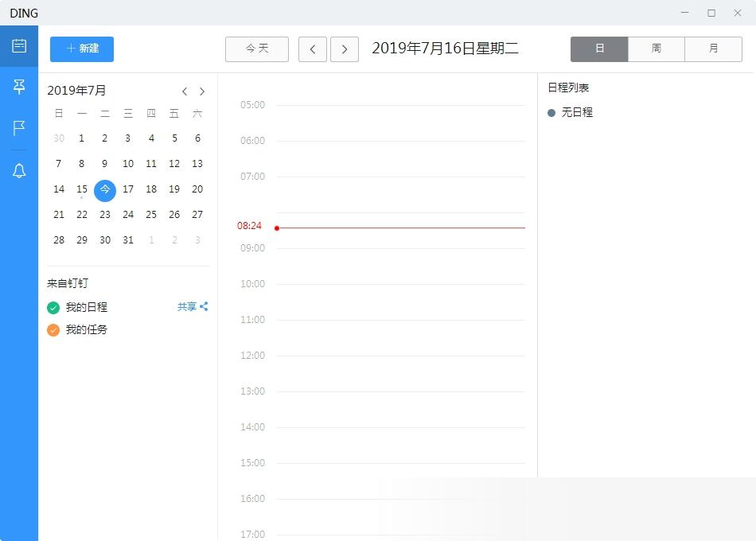Click the 新建 button to create schedule

pos(82,49)
